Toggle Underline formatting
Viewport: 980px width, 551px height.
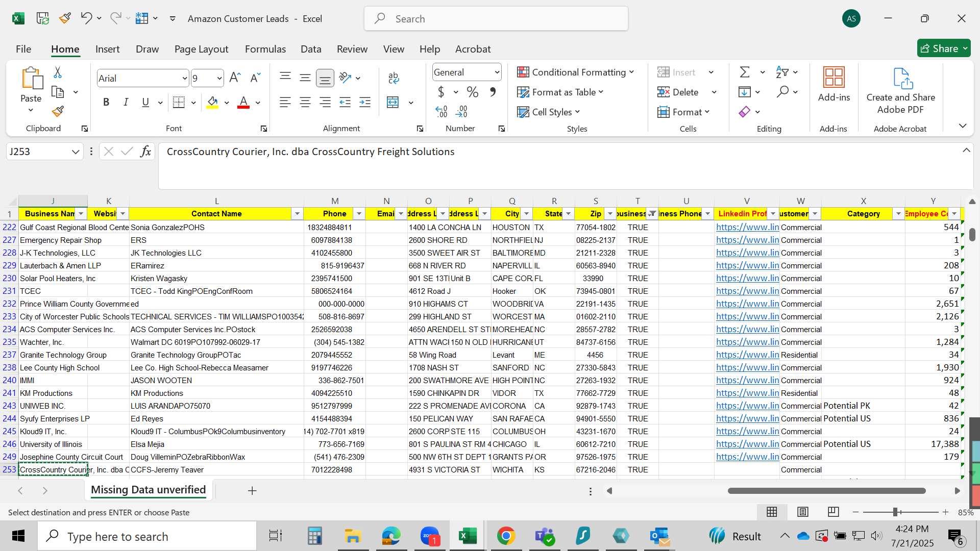click(x=145, y=102)
